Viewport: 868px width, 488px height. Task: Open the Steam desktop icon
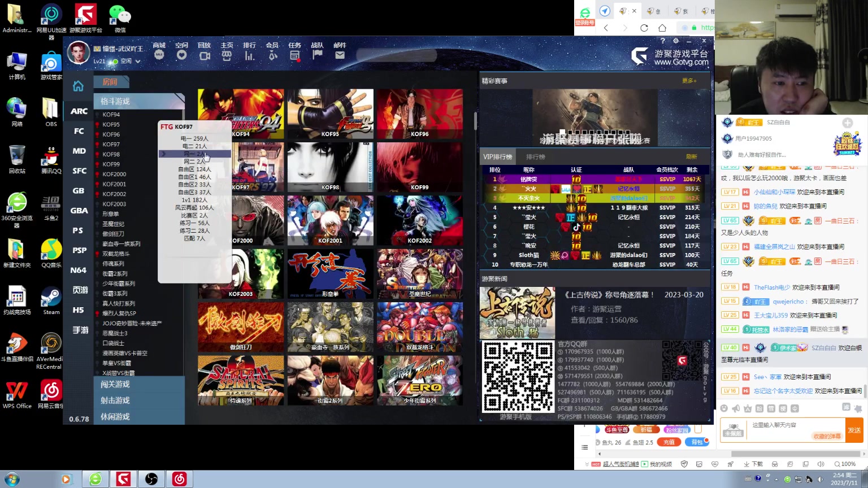51,300
